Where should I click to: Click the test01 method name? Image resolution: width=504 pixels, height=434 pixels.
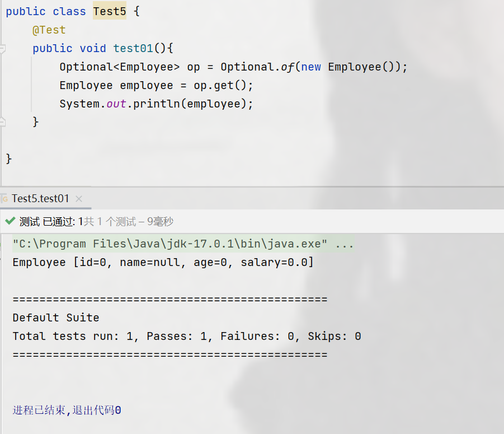133,48
